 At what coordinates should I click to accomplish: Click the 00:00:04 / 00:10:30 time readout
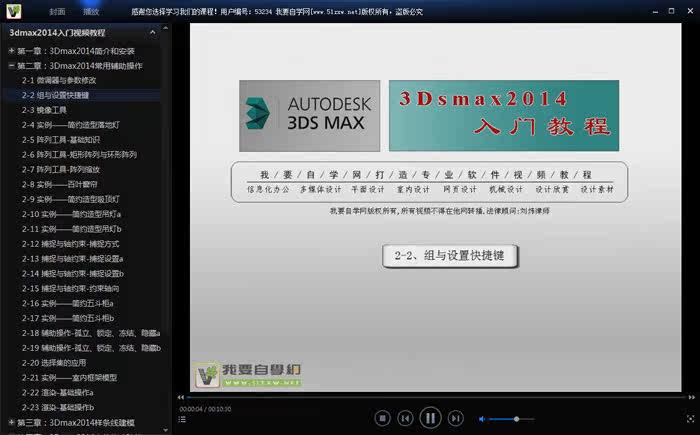tap(205, 409)
